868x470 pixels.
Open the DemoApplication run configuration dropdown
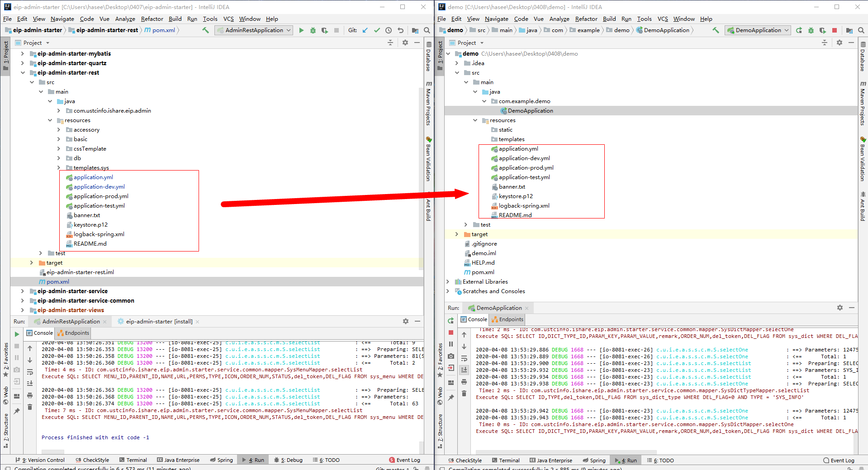coord(758,30)
